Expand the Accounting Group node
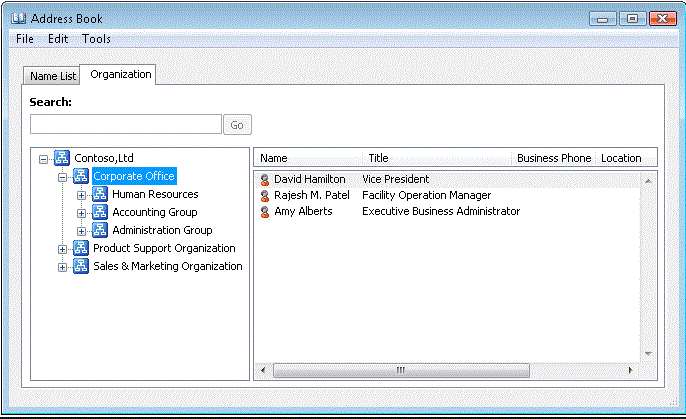The height and width of the screenshot is (419, 686). click(x=81, y=213)
